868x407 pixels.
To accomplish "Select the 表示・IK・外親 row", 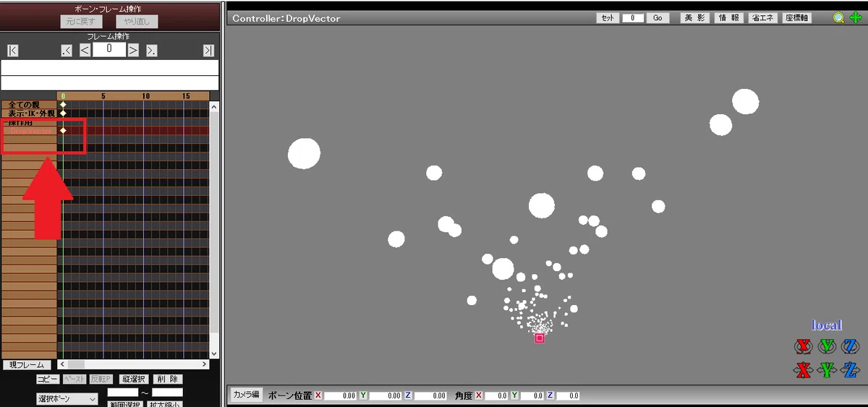I will tap(29, 113).
